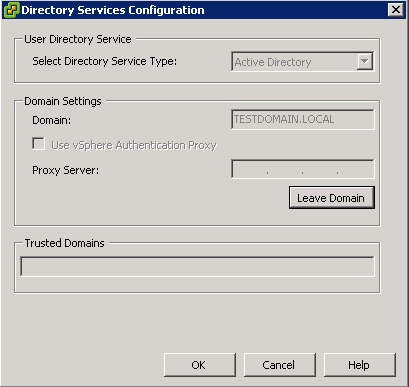Click the Active Directory combo box

click(x=303, y=62)
